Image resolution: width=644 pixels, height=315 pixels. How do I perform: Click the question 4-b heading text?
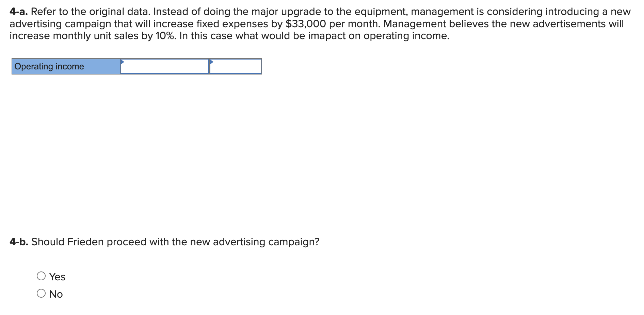point(164,242)
